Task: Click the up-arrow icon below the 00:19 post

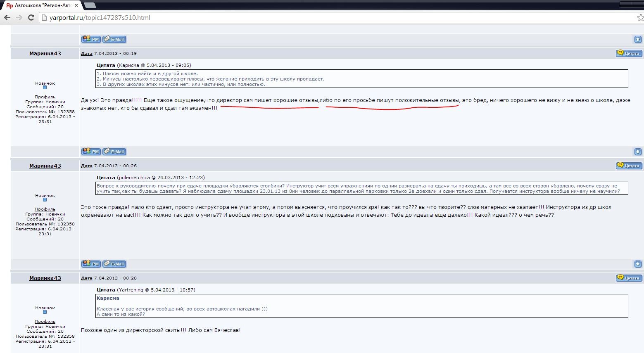Action: (x=638, y=152)
